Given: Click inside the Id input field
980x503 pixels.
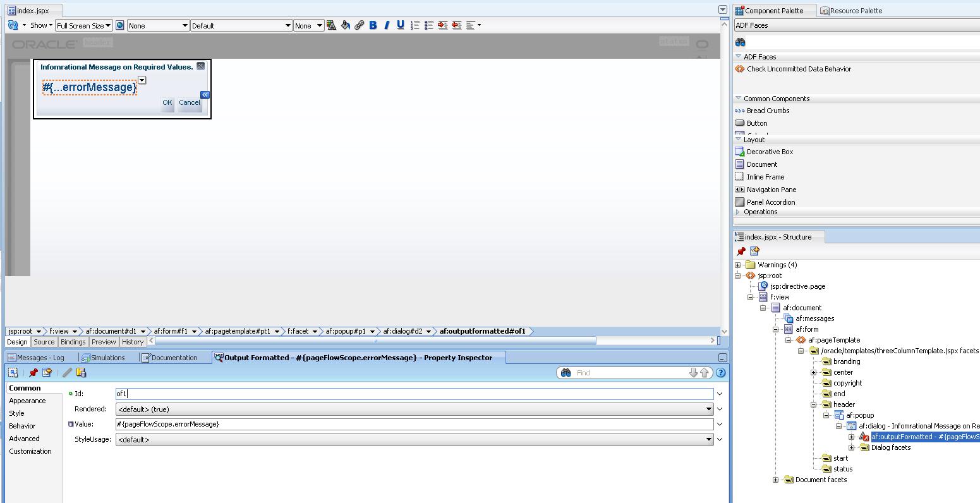Looking at the screenshot, I should [x=253, y=393].
